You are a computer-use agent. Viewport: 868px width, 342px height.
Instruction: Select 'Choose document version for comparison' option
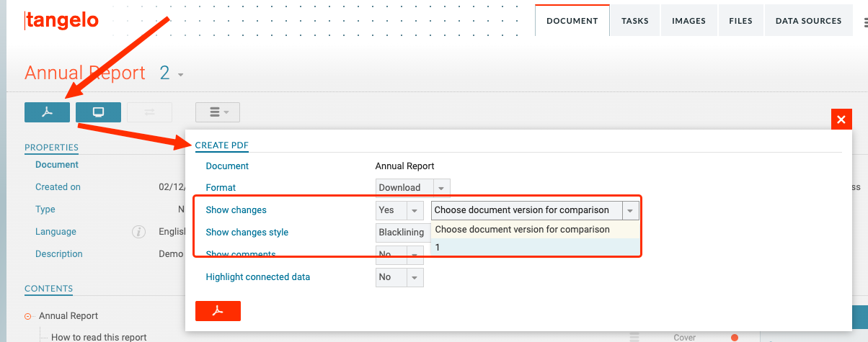(x=535, y=230)
